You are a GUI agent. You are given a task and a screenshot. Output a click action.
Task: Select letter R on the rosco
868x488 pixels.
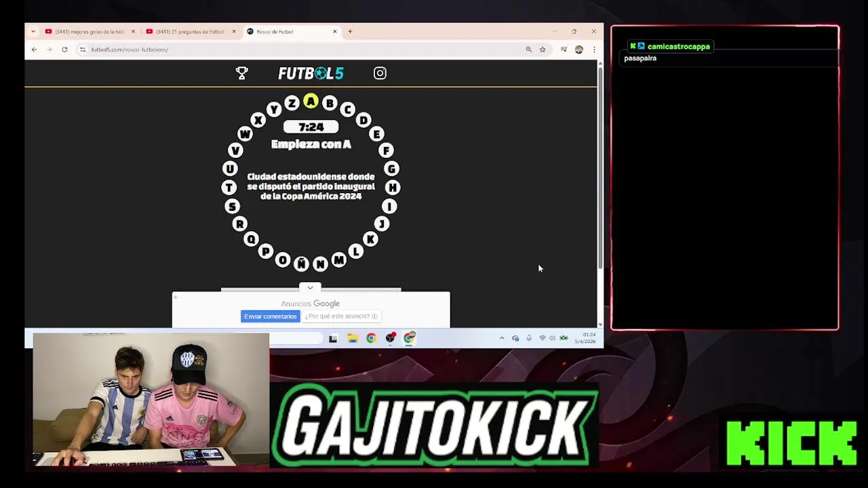pyautogui.click(x=239, y=224)
